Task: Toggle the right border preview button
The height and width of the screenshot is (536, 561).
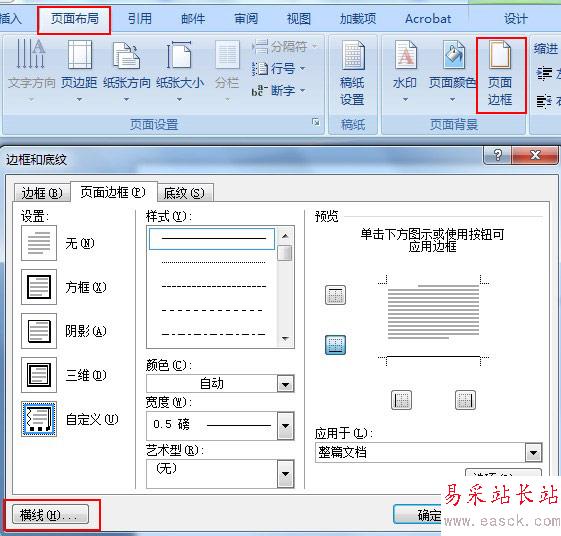Action: 465,400
